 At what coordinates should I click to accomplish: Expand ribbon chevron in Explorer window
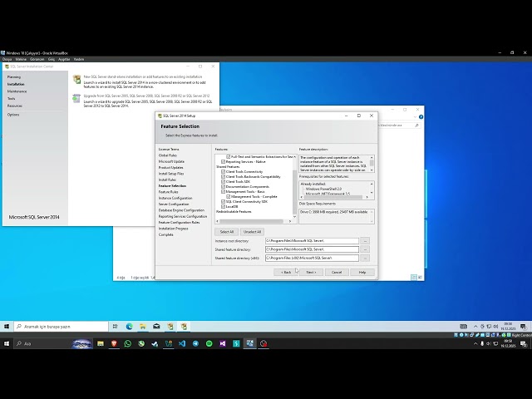coord(415,117)
